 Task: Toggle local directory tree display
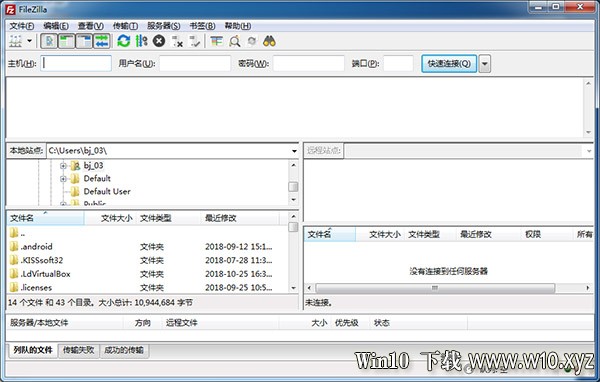(67, 41)
